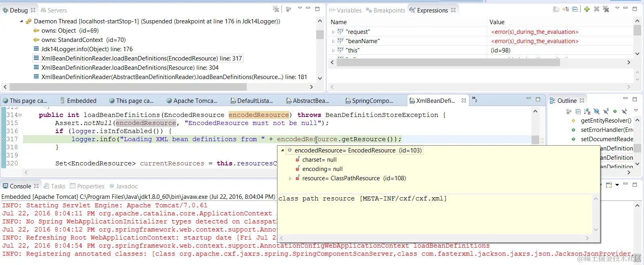
Task: Toggle Hide Local Types in Outline
Action: pos(624,111)
